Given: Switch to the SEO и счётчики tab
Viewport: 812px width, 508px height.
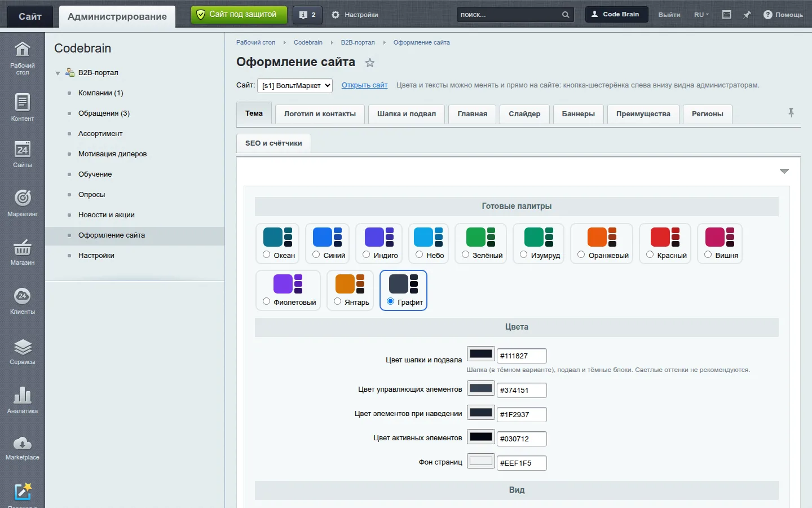Looking at the screenshot, I should 273,143.
